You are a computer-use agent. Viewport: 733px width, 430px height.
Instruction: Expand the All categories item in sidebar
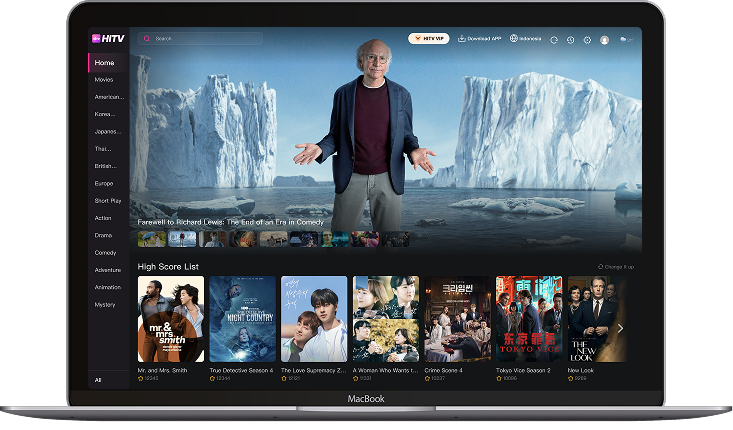pyautogui.click(x=98, y=380)
